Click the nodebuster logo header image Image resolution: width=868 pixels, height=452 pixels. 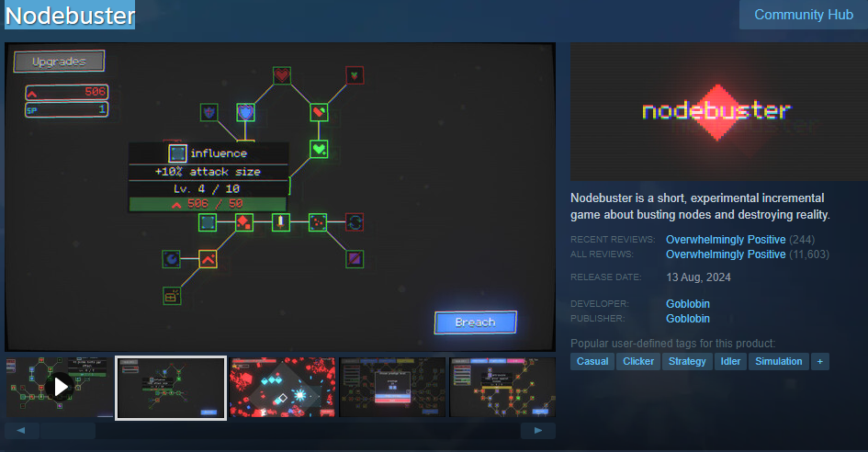click(719, 111)
